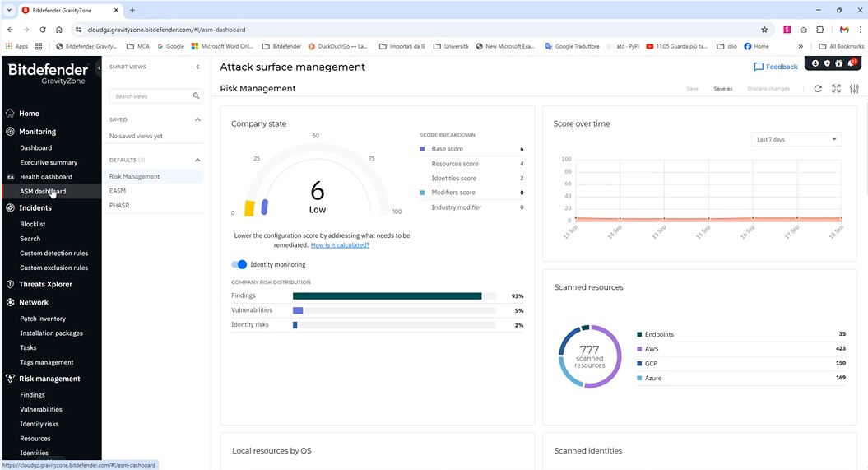Click the Save as button

(722, 89)
